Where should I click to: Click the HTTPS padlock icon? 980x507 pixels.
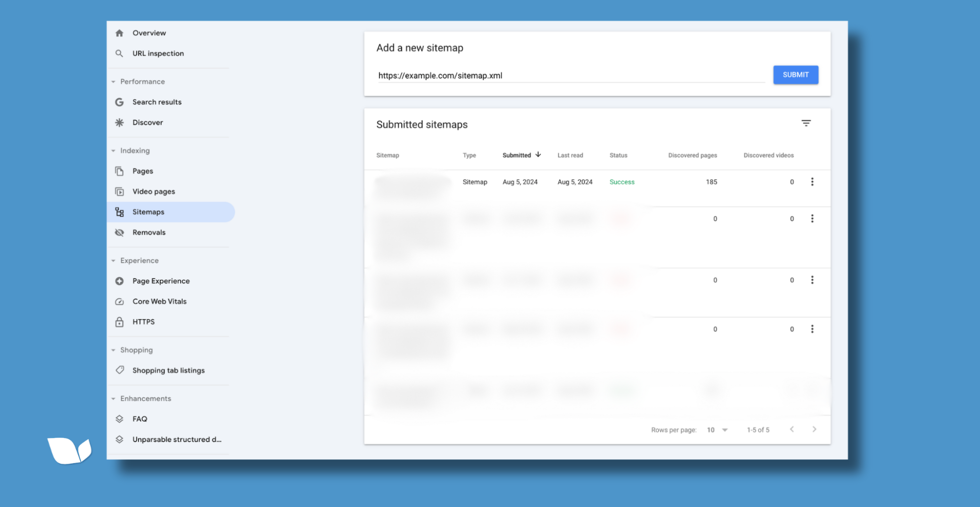click(119, 322)
